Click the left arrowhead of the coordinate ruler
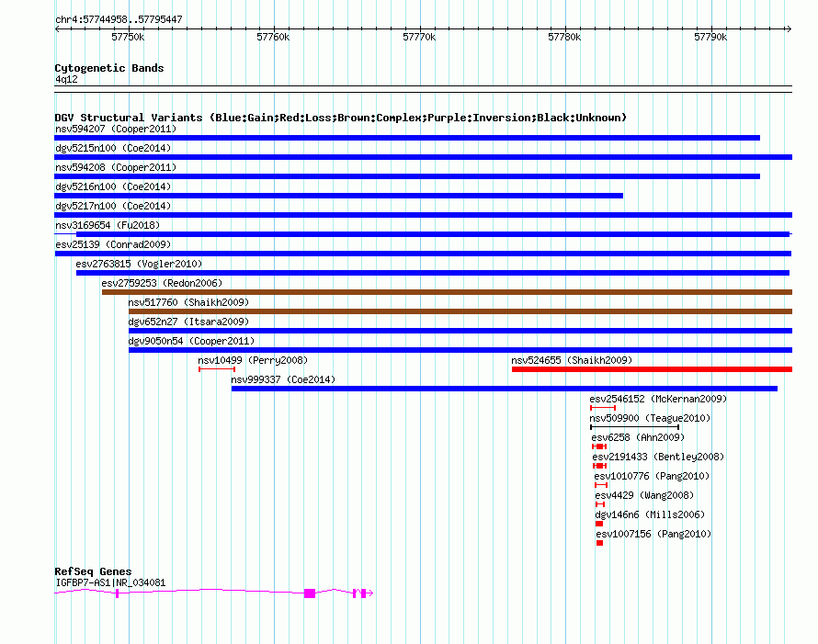 click(x=57, y=29)
